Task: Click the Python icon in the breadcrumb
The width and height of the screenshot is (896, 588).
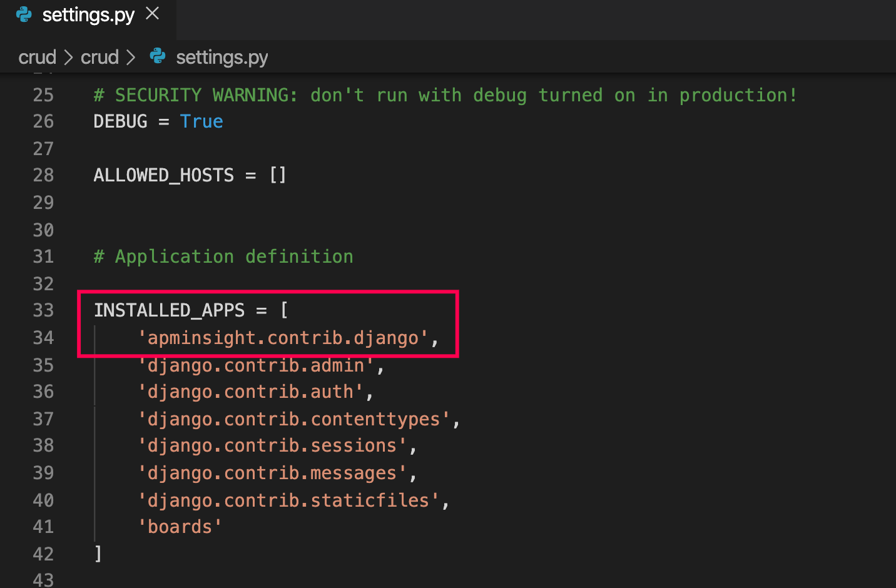Action: tap(158, 56)
